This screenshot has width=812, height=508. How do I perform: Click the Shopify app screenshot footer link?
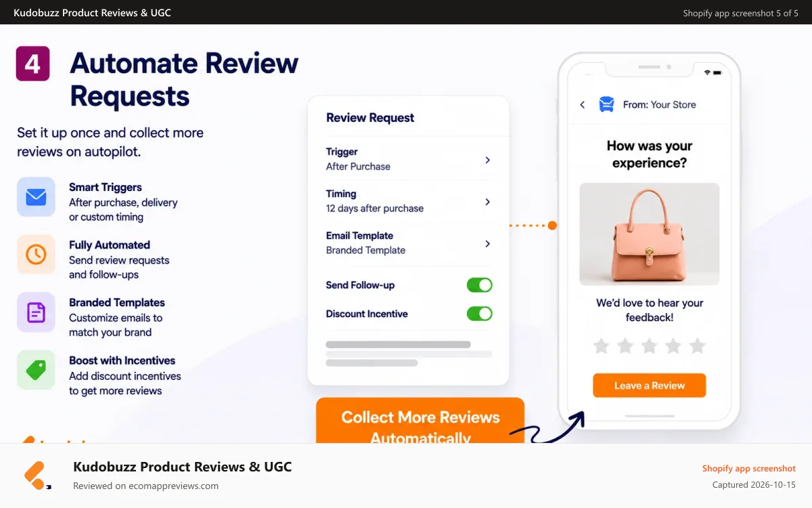[x=749, y=468]
